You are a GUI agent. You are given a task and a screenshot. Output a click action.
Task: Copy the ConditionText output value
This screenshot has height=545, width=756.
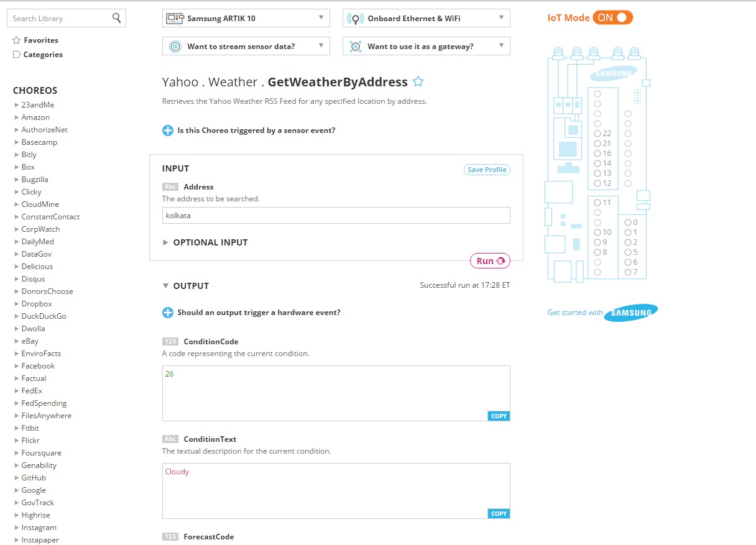coord(499,514)
